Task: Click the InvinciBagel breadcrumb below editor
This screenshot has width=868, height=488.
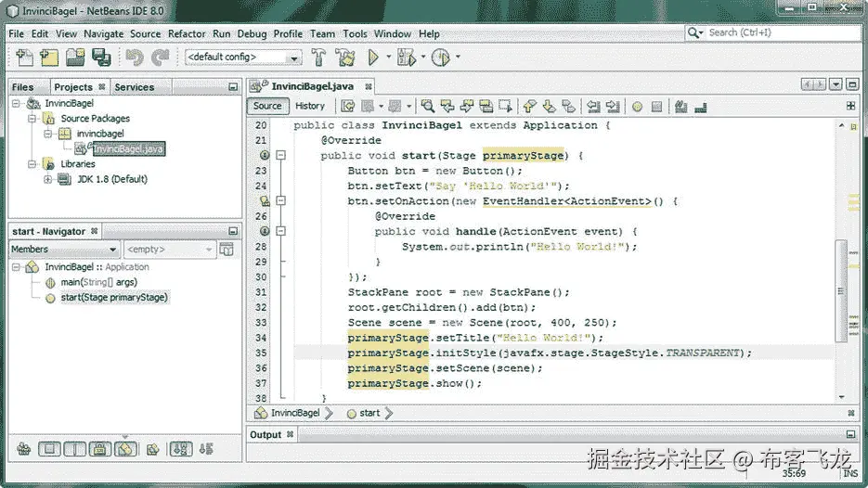Action: 295,413
